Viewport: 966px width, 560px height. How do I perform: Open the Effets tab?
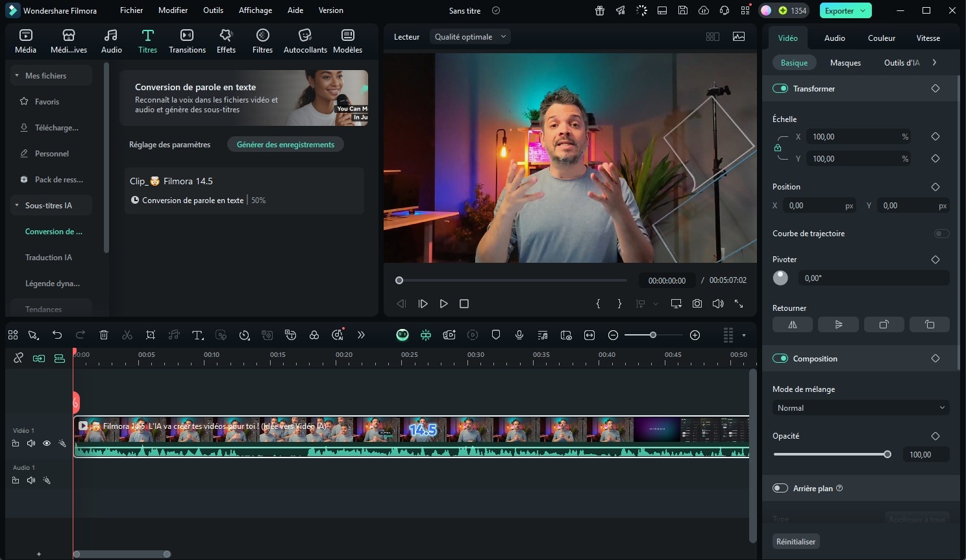[226, 41]
